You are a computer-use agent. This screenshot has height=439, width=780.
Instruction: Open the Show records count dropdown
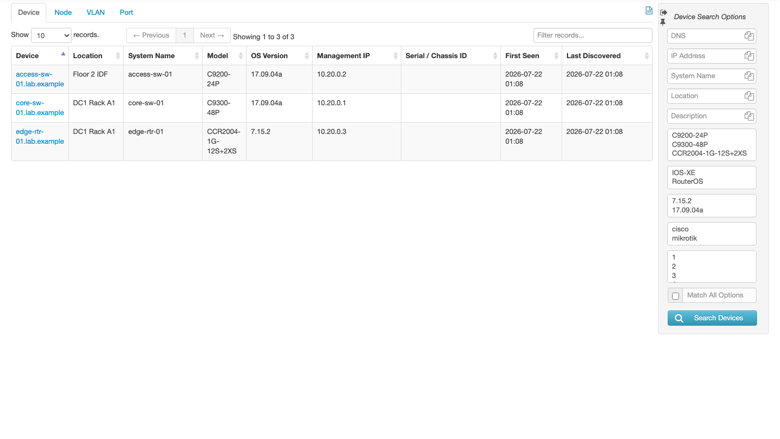(51, 35)
